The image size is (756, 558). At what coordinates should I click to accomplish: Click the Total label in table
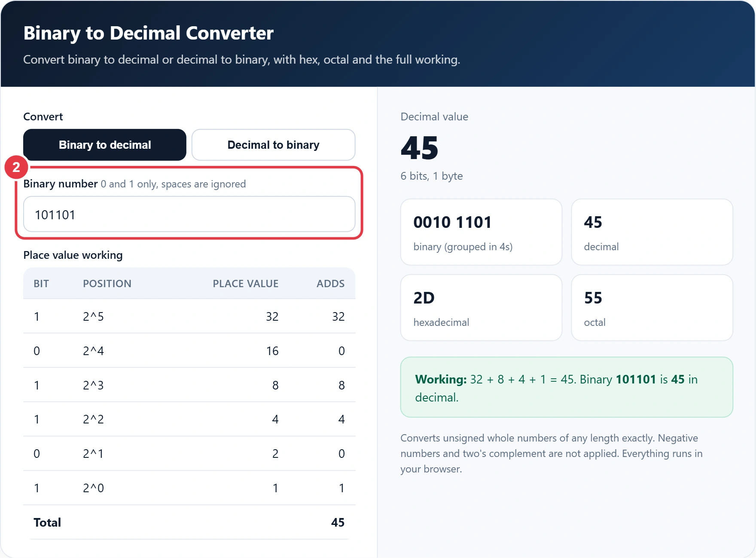47,522
